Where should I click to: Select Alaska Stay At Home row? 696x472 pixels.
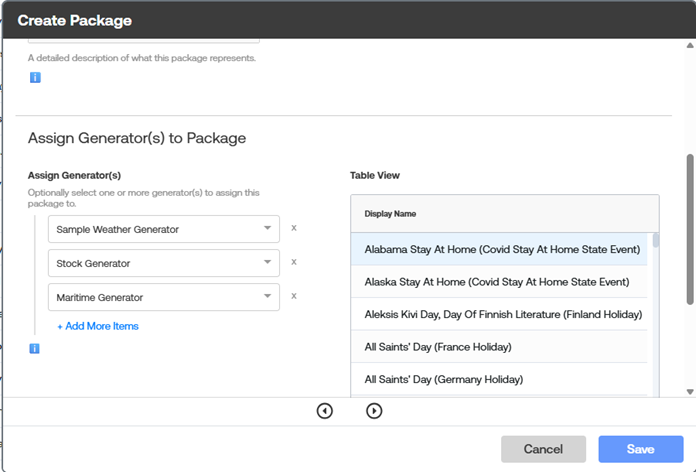click(x=499, y=282)
